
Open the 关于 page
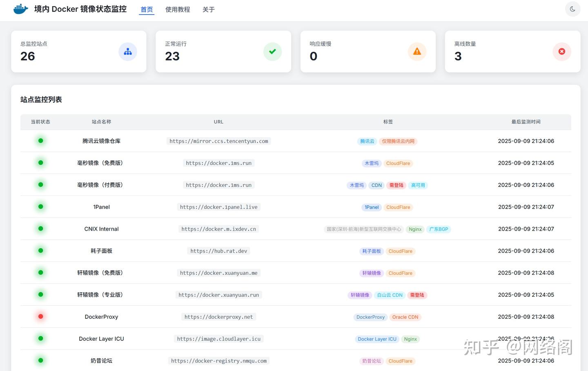[x=209, y=9]
